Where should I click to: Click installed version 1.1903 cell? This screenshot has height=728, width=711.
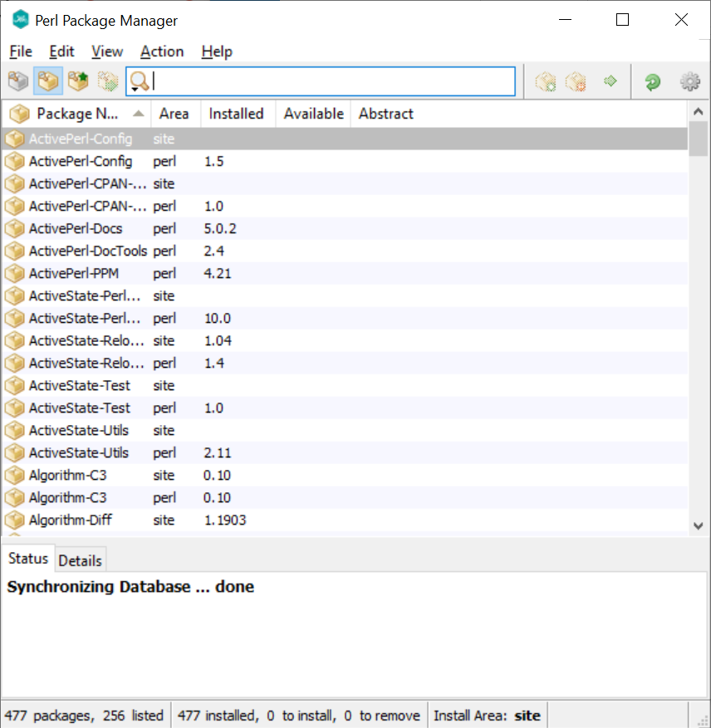pyautogui.click(x=225, y=520)
